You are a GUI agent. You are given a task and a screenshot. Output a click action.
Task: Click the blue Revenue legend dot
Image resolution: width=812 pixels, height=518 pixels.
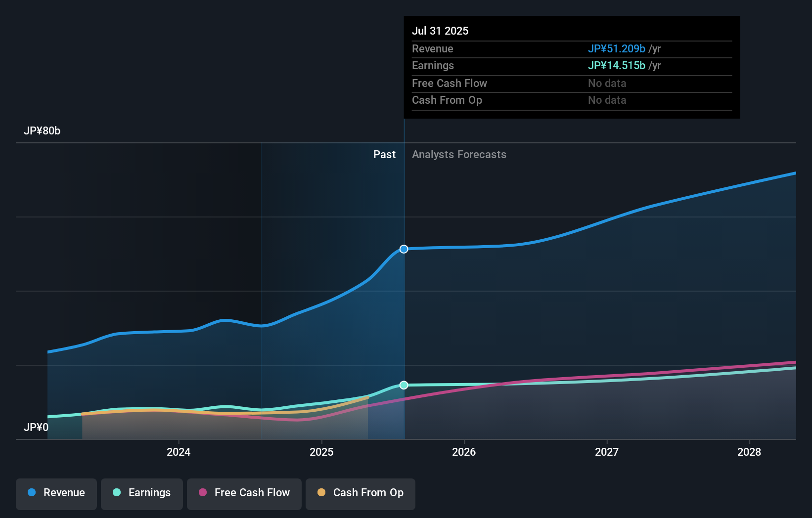[x=32, y=493]
